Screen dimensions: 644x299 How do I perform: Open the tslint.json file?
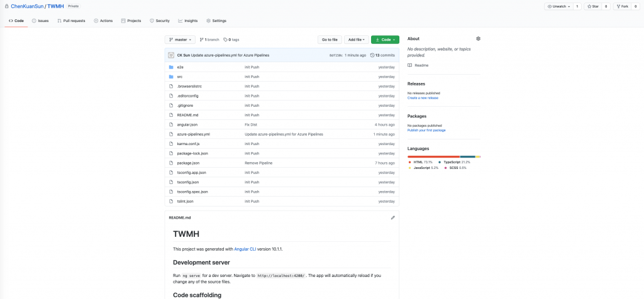pyautogui.click(x=186, y=202)
